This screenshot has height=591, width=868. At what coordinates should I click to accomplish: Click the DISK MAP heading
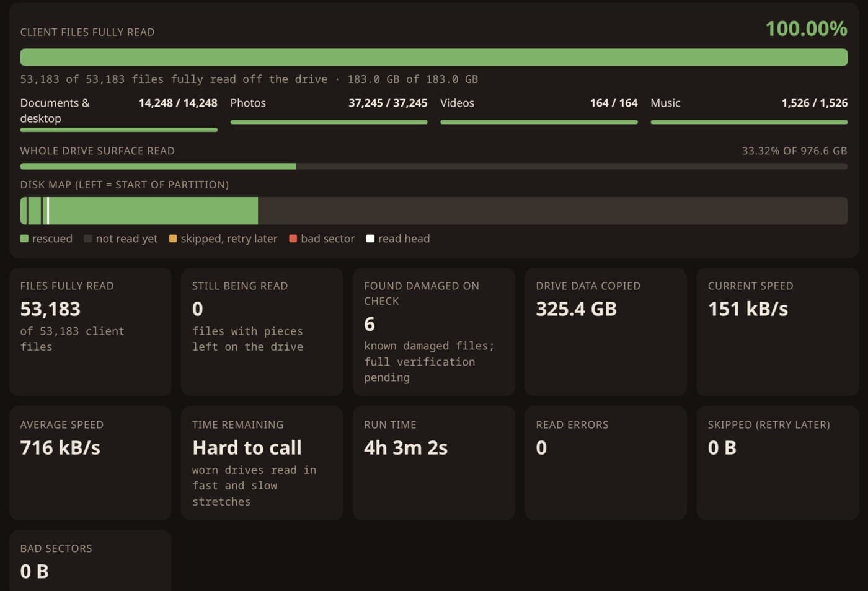[125, 185]
